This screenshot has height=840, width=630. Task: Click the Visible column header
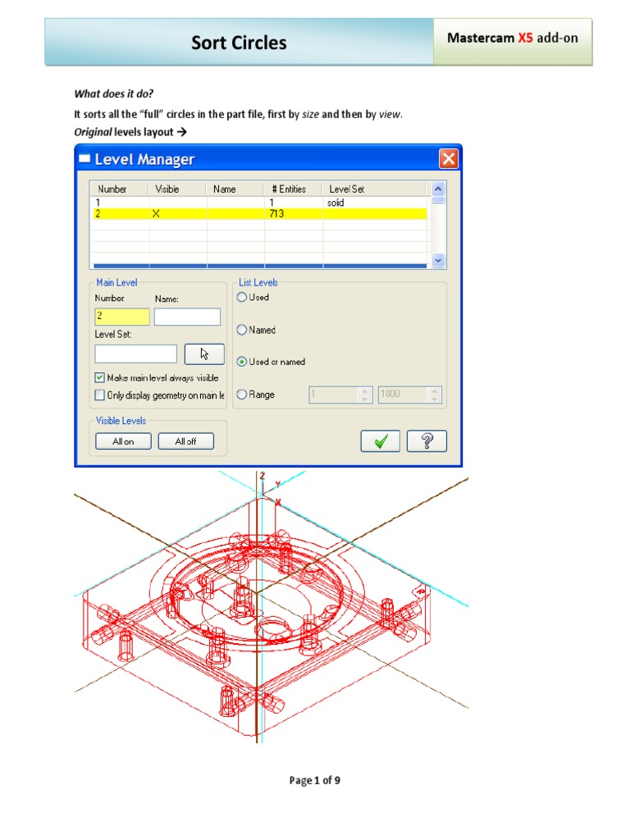tap(177, 189)
